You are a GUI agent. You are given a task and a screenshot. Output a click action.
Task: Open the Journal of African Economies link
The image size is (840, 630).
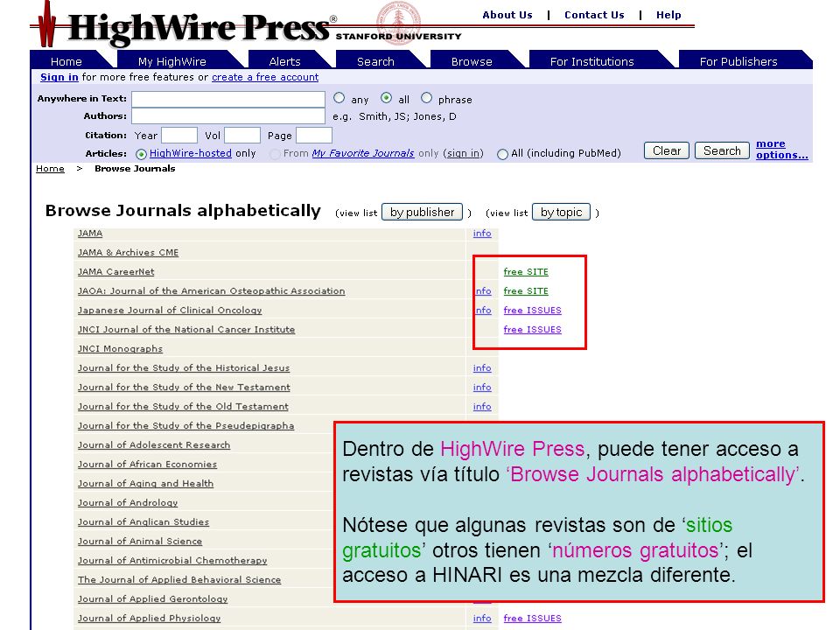147,465
